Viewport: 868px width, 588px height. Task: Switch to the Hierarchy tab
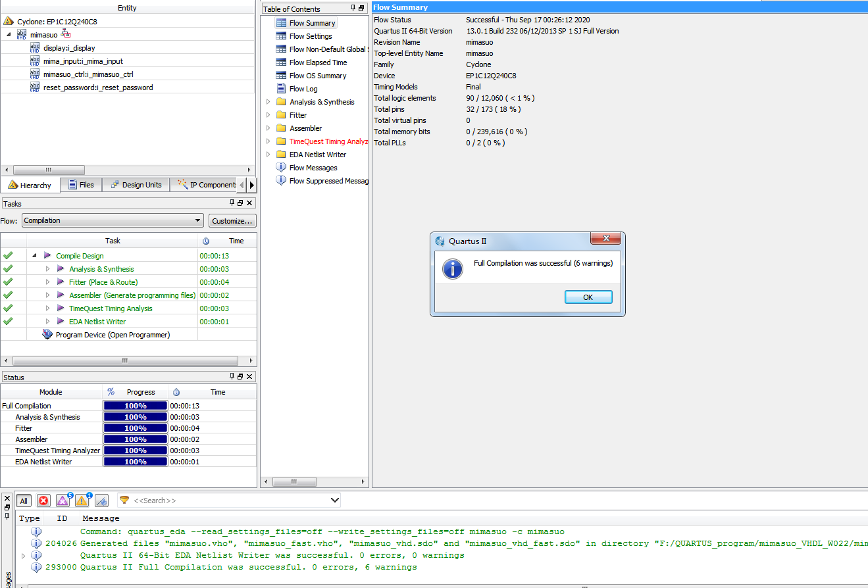(x=30, y=185)
